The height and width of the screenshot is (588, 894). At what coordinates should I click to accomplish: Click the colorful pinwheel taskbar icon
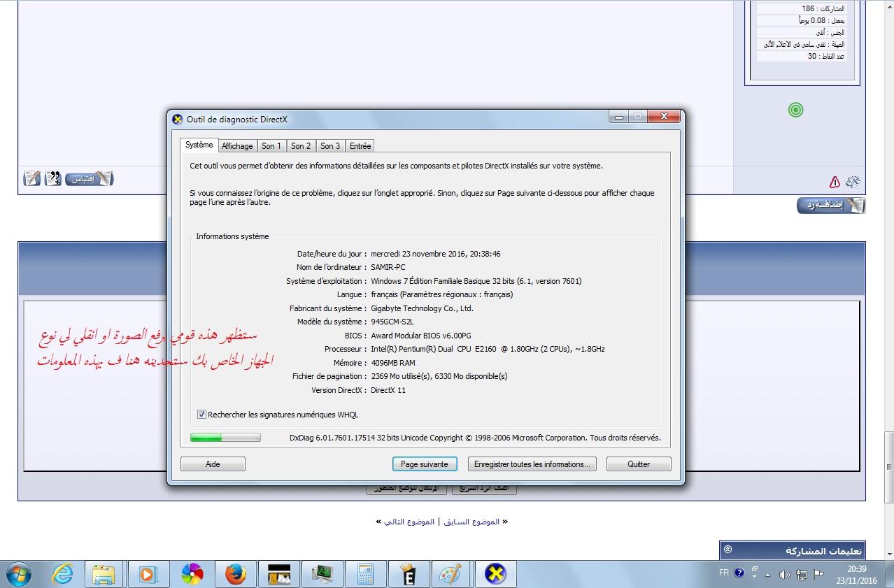tap(191, 574)
